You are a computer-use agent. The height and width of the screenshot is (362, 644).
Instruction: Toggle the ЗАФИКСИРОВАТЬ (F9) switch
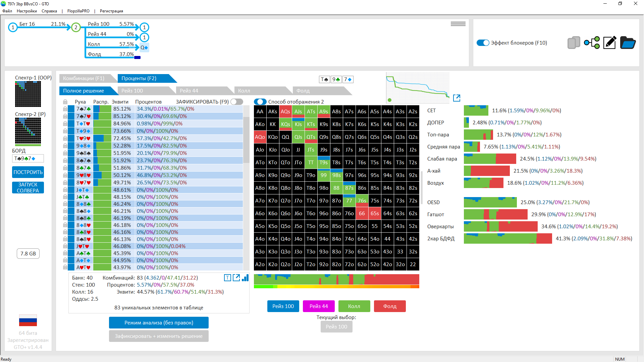[236, 102]
